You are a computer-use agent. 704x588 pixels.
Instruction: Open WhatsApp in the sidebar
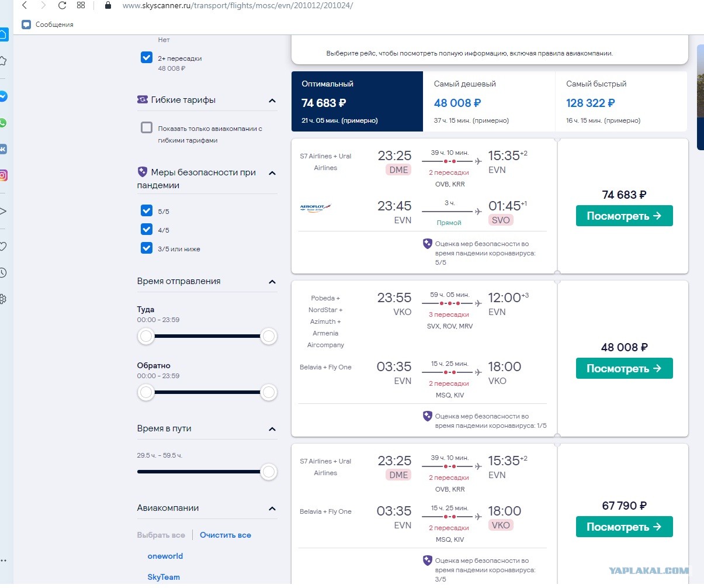coord(3,123)
